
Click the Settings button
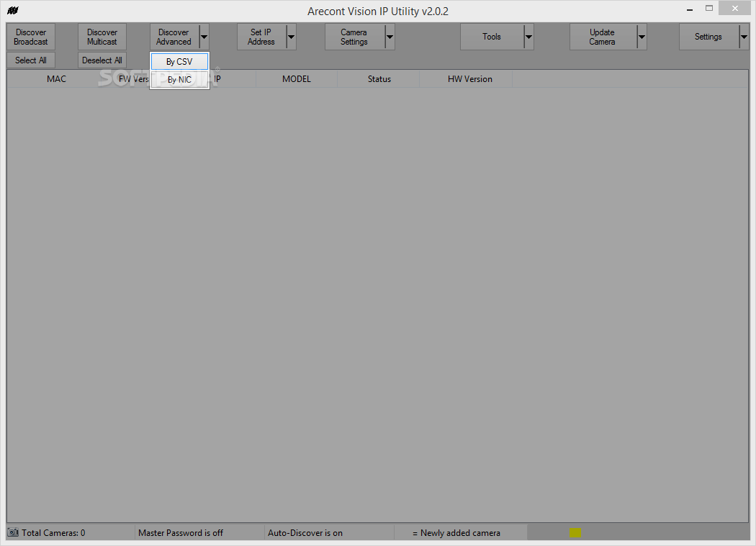click(708, 37)
